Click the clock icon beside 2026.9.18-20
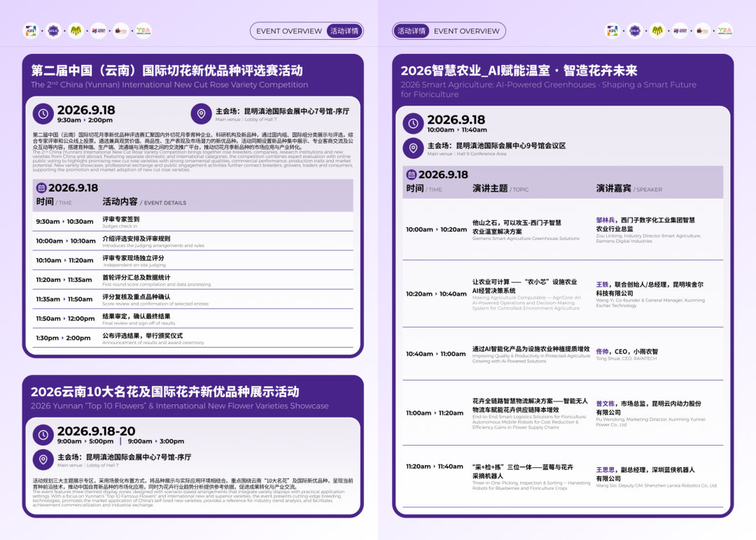The width and height of the screenshot is (756, 540). pos(43,434)
